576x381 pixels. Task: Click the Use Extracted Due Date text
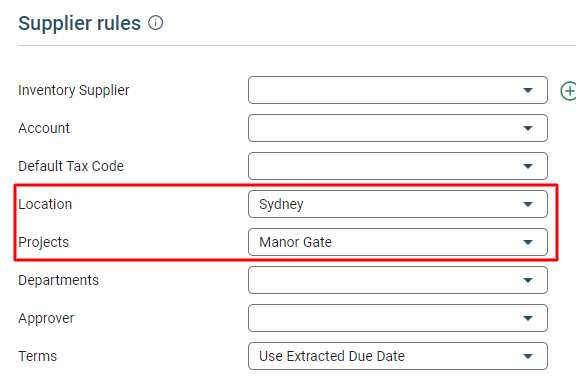[x=332, y=356]
